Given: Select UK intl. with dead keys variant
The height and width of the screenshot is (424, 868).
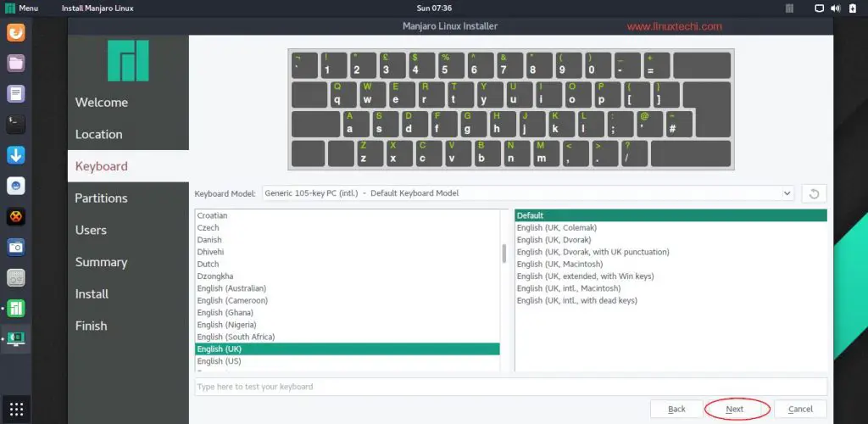Looking at the screenshot, I should (671, 300).
